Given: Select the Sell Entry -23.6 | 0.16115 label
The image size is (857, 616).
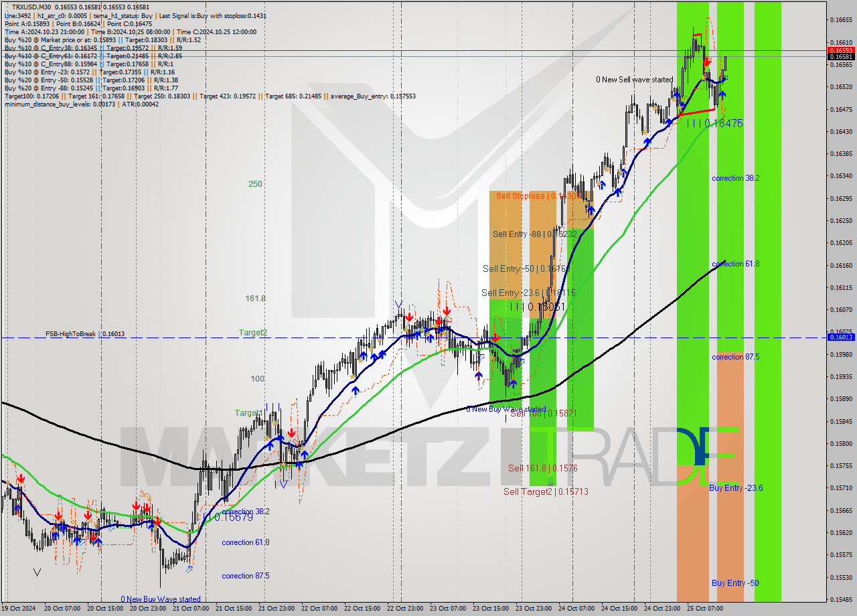Looking at the screenshot, I should point(528,293).
